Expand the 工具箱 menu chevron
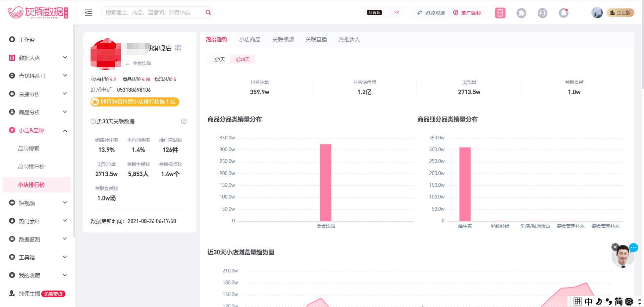This screenshot has height=307, width=644. click(x=65, y=257)
